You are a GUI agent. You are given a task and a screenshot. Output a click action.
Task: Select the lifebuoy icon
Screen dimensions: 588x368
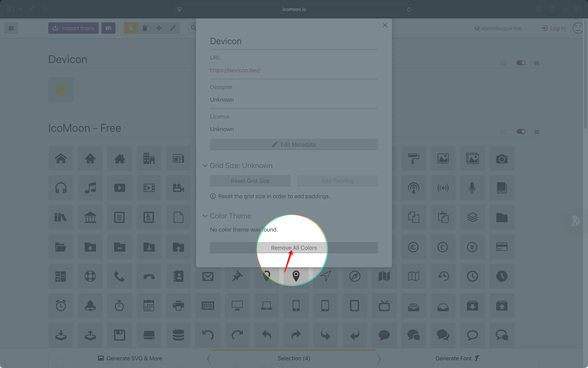[90, 277]
